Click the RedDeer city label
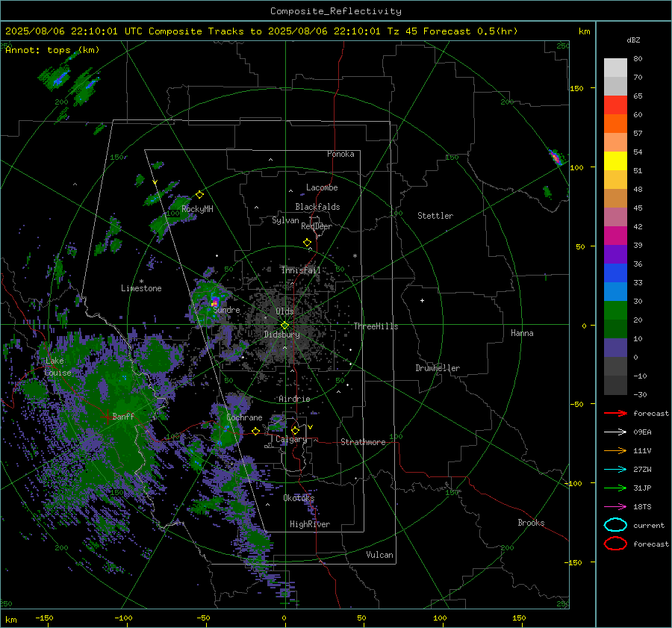 coord(317,226)
